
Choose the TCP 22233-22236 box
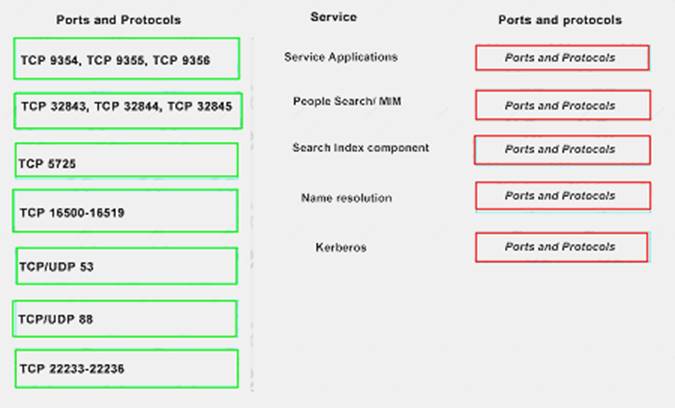(x=127, y=369)
